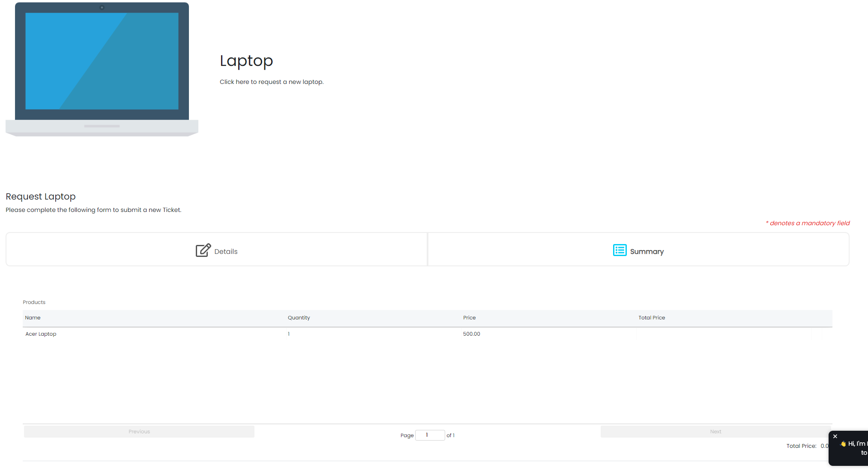Sort by the Quantity column header
868x471 pixels.
click(299, 318)
